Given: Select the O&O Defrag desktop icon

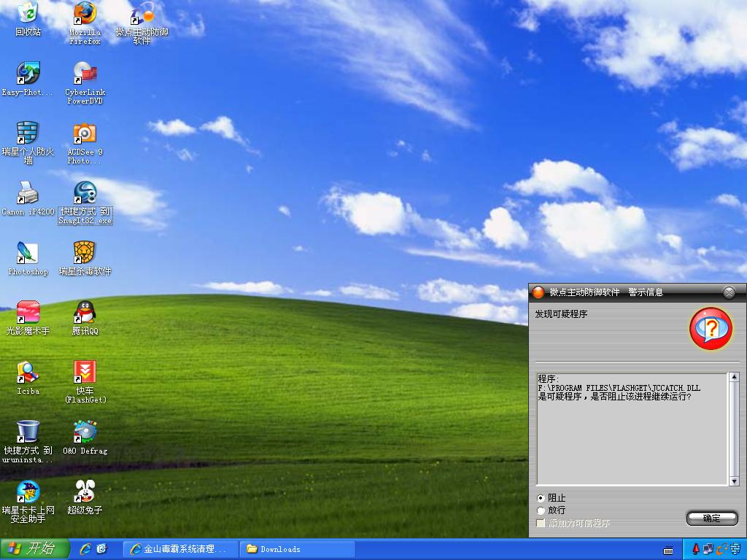Looking at the screenshot, I should coord(85,432).
